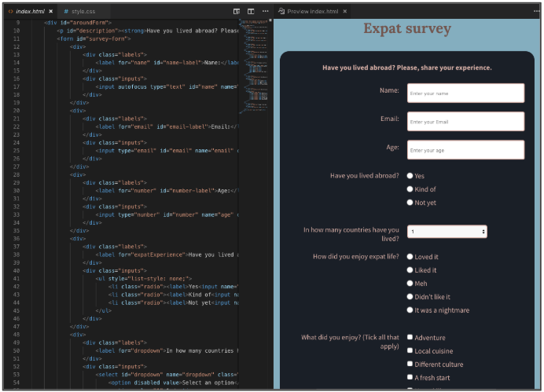
Task: Click the code minimap in the editor
Action: 254,66
